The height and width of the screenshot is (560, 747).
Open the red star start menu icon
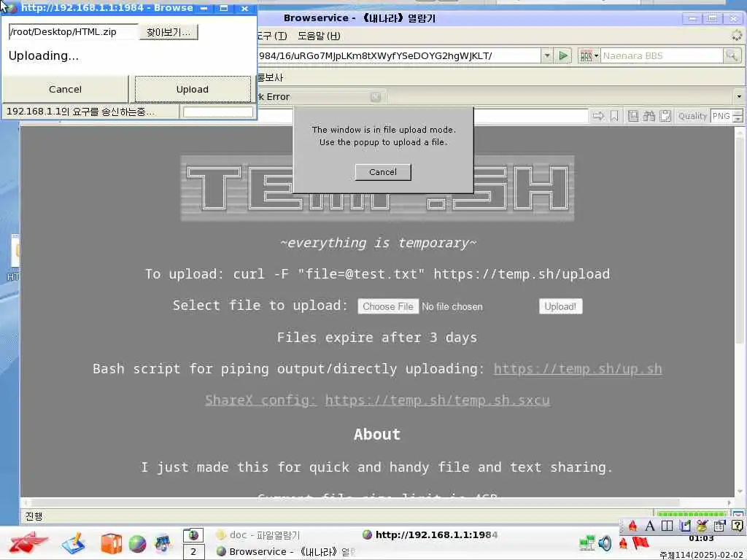(x=28, y=543)
